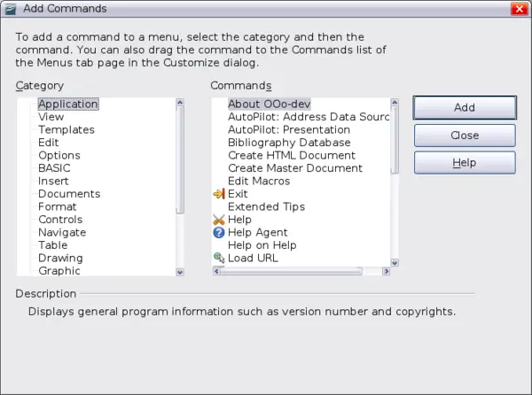Screen dimensions: 532x395
Task: Open Help with the Help button
Action: point(465,163)
